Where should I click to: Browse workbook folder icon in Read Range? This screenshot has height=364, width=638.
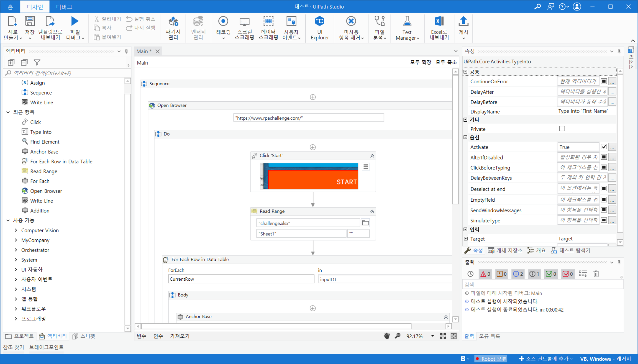coord(365,223)
